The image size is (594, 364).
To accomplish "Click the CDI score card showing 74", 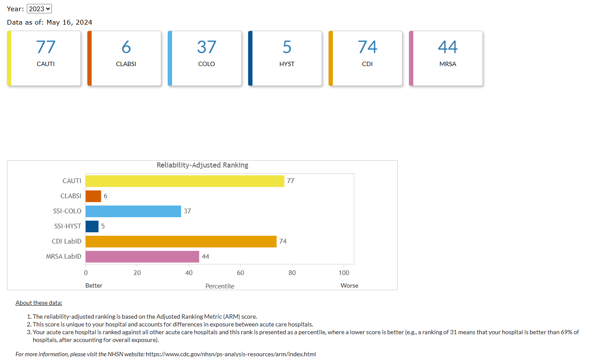I will (367, 58).
